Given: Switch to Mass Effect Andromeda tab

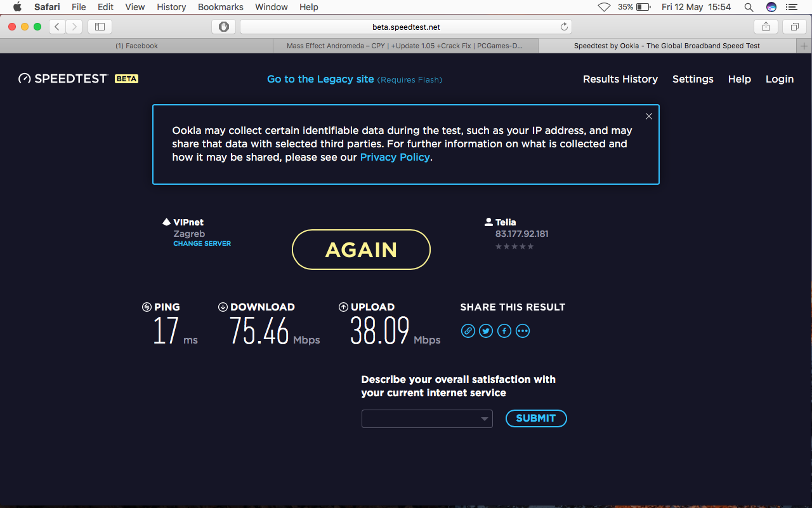Looking at the screenshot, I should pos(405,46).
